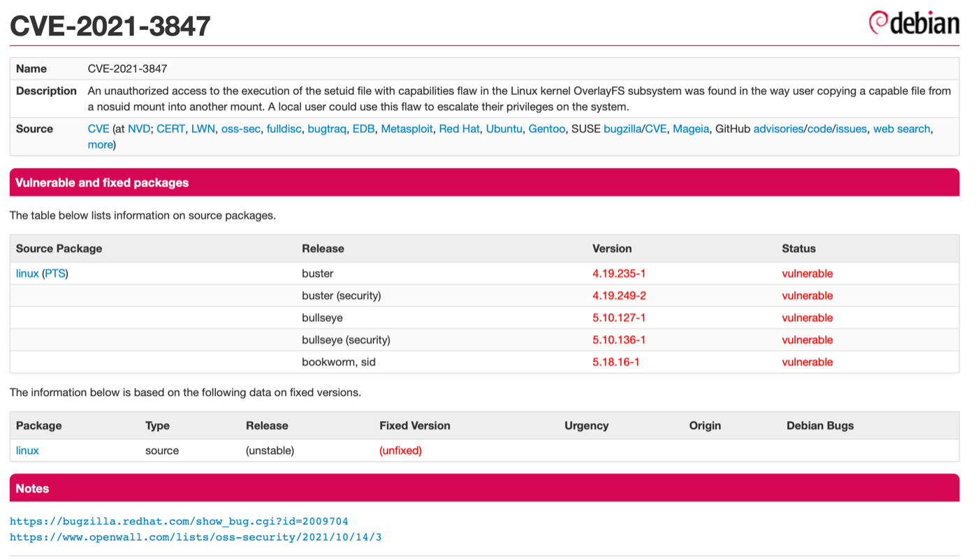The image size is (978, 560).
Task: Open the NVD link
Action: click(139, 128)
